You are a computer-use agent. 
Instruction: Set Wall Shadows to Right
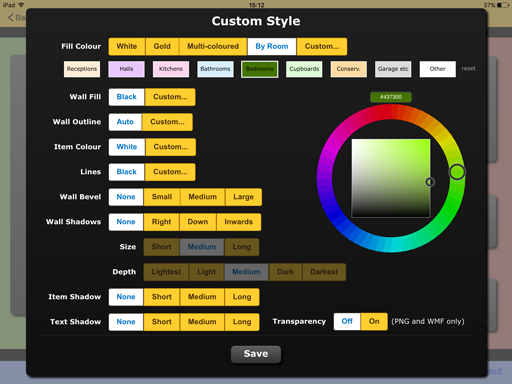162,222
